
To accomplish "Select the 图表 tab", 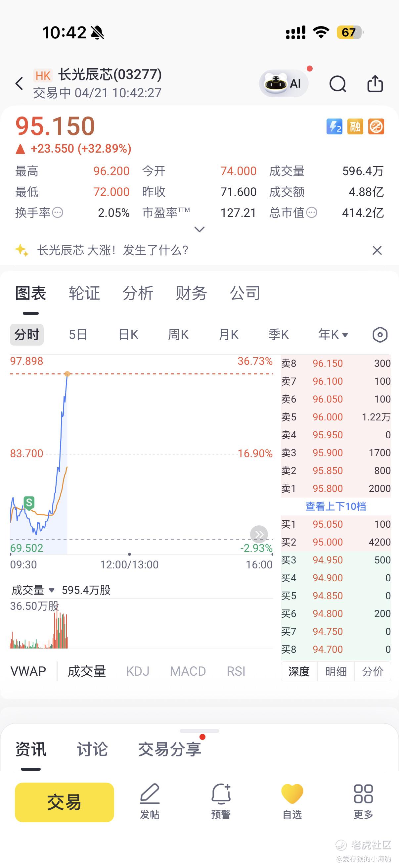I will pyautogui.click(x=31, y=293).
